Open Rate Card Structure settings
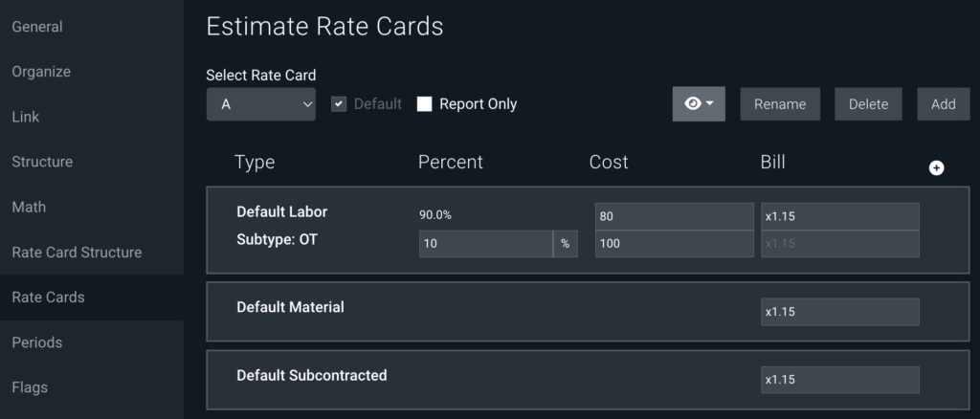 (77, 253)
